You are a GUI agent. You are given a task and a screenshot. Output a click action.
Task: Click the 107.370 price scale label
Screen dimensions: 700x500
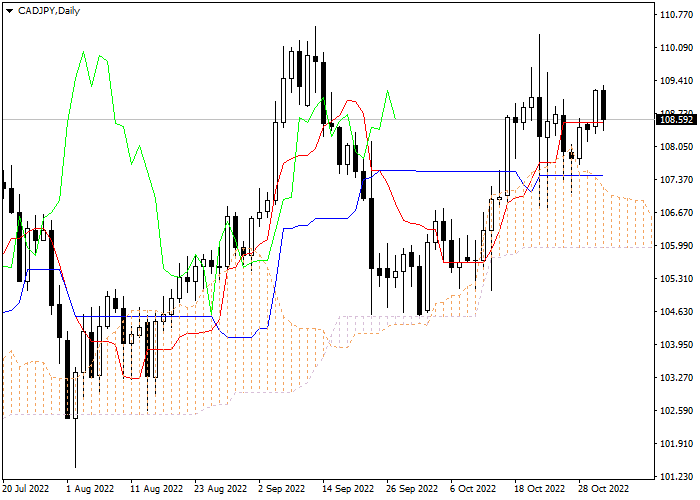point(676,180)
